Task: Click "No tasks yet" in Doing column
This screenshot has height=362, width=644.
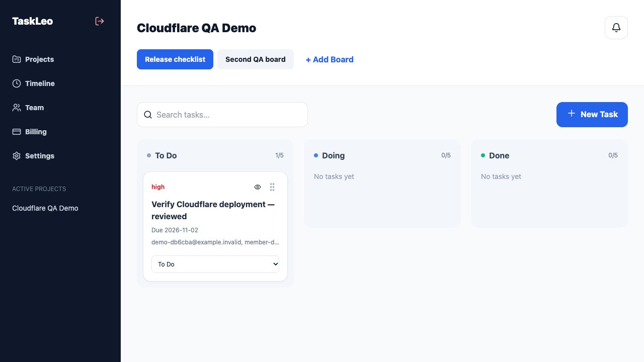Action: coord(334,176)
